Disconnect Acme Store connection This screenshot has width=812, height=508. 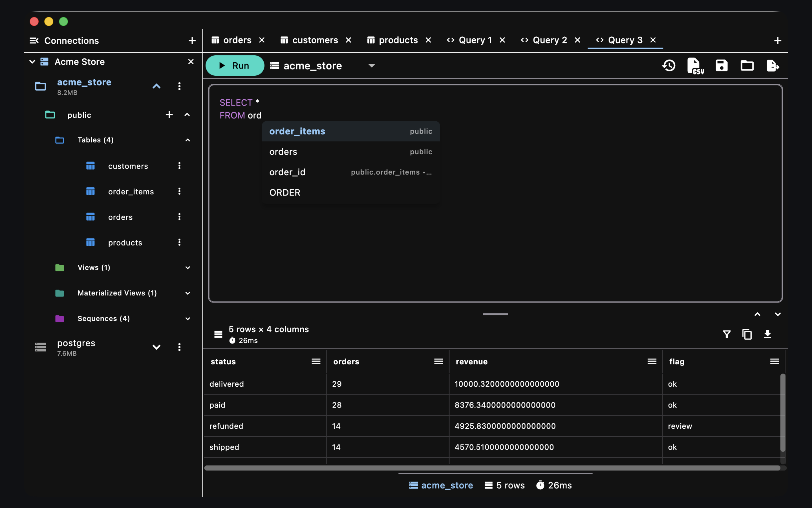[x=191, y=62]
